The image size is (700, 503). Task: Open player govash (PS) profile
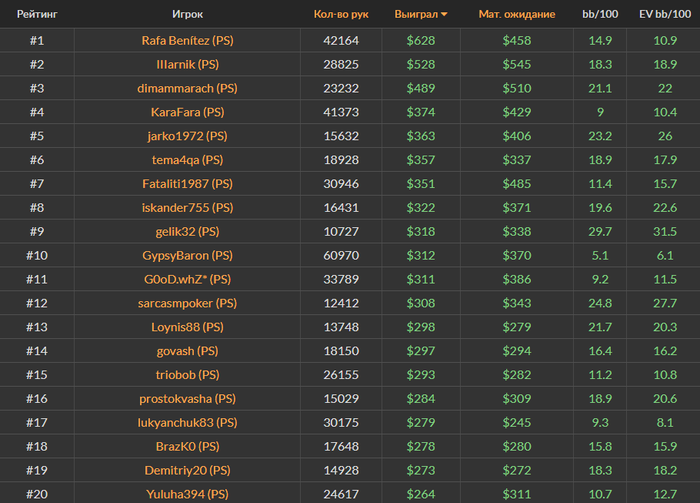point(188,351)
